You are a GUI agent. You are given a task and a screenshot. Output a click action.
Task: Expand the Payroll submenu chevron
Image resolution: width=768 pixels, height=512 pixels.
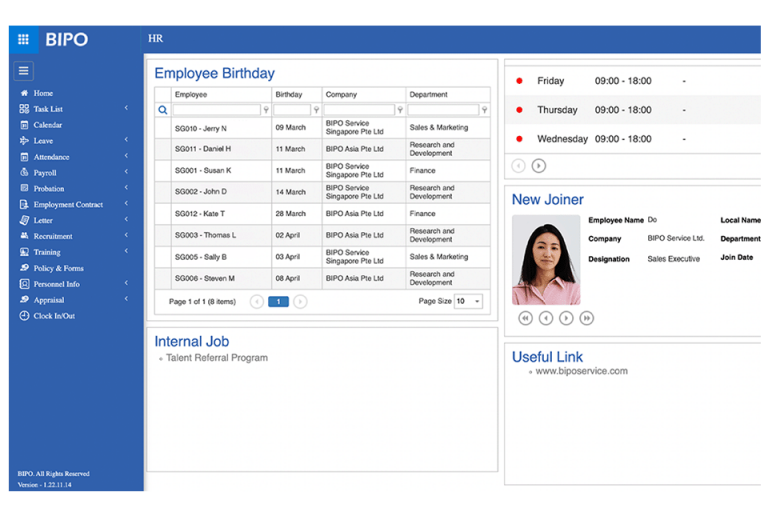tap(126, 171)
